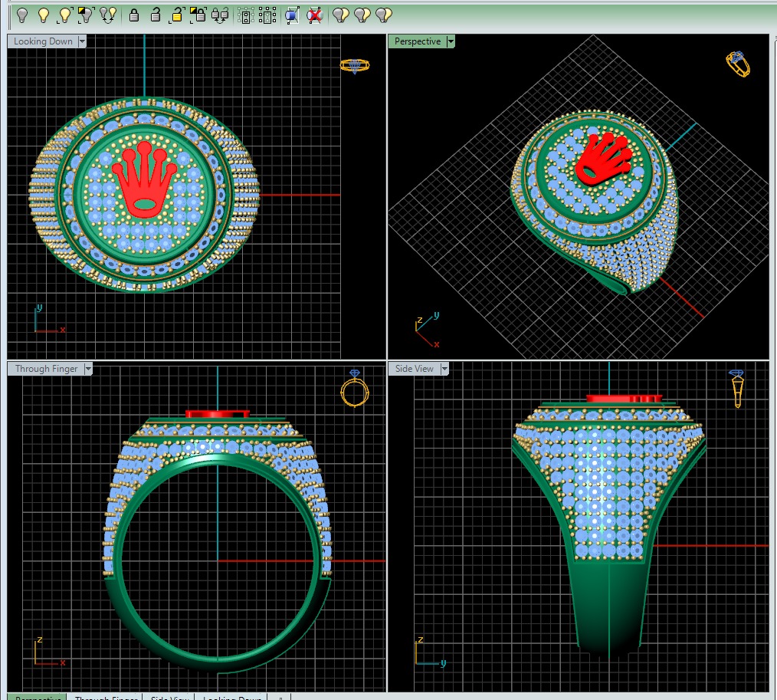Click the first dotted control points icon
Viewport: 777px width, 700px height.
tap(245, 16)
